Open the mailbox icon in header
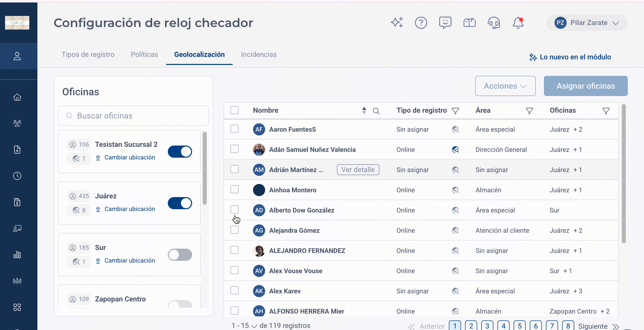This screenshot has height=330, width=644. click(x=469, y=23)
